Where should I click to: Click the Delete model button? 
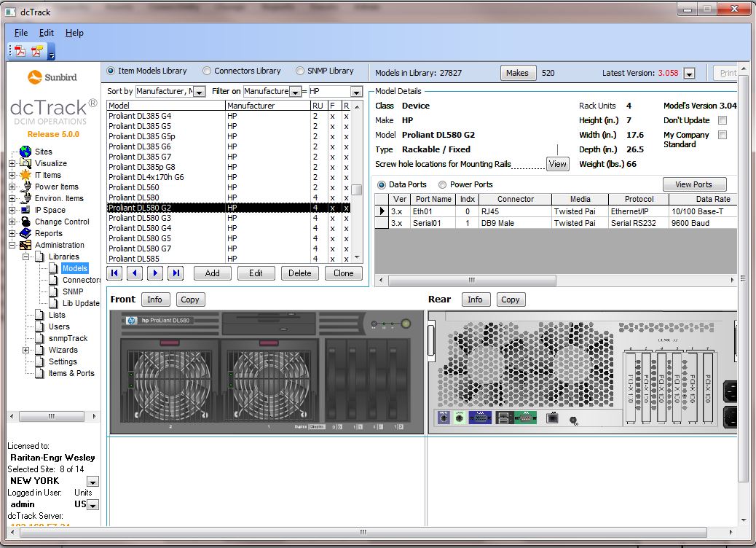pos(300,273)
